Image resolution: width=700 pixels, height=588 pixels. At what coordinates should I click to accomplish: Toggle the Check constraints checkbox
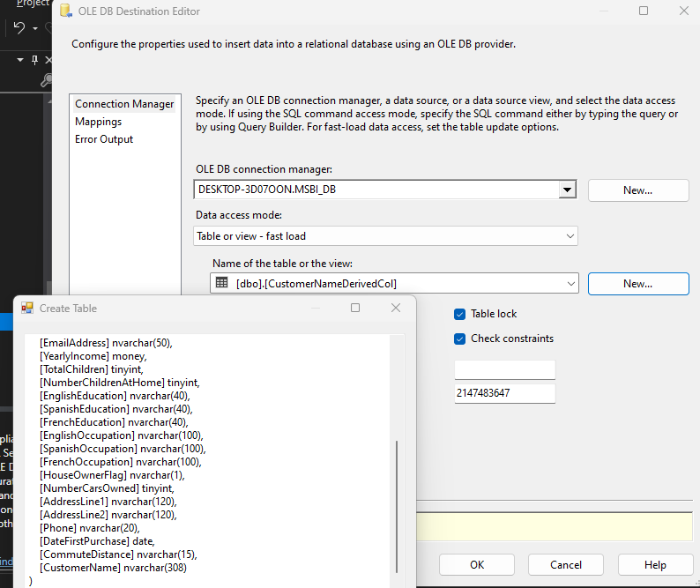tap(460, 339)
